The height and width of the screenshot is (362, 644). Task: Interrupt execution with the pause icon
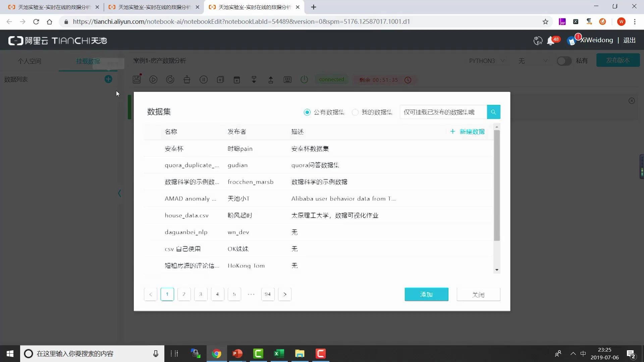click(204, 79)
